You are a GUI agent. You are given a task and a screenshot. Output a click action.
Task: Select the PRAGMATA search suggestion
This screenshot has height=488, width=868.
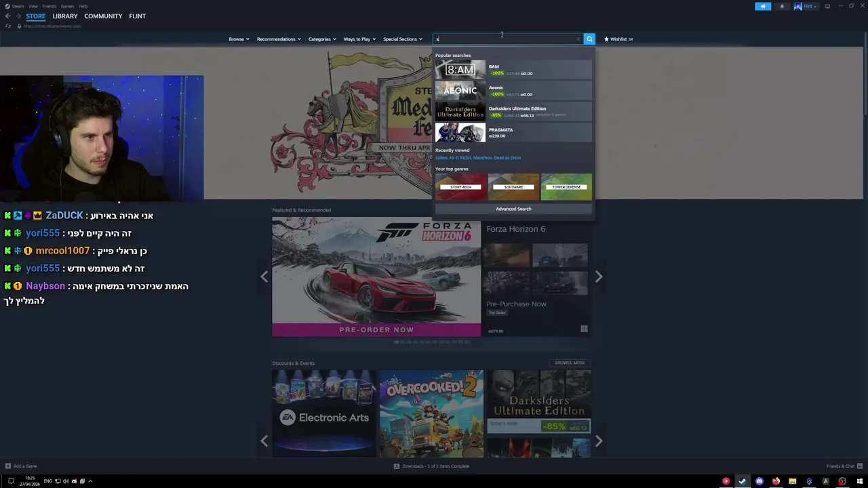click(513, 132)
